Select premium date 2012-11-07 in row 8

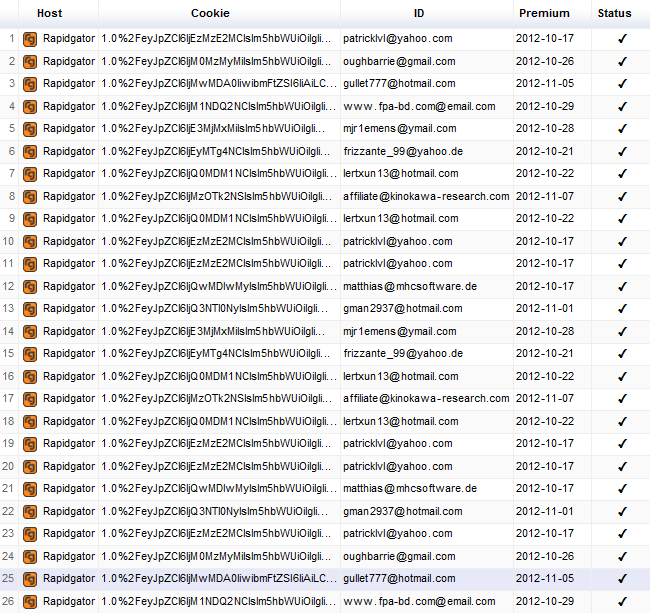545,196
